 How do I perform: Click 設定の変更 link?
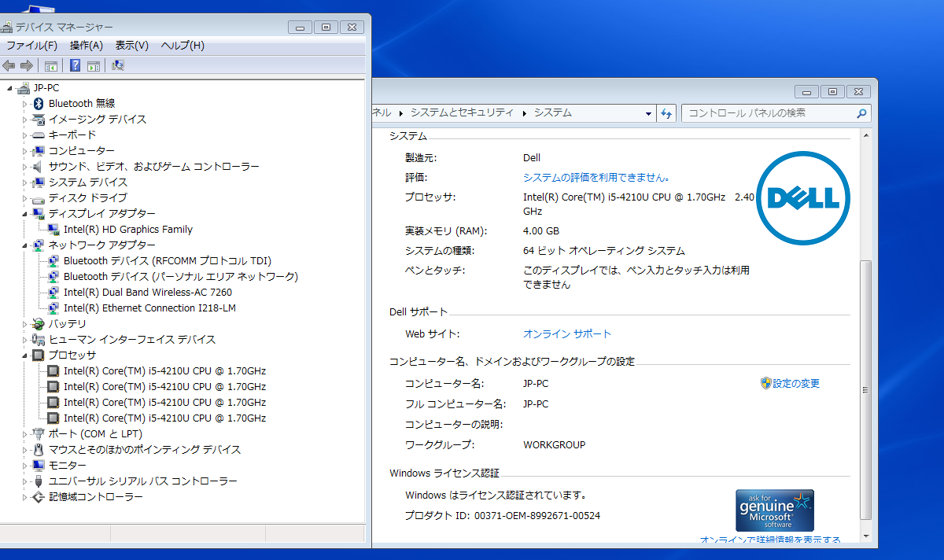coord(796,384)
